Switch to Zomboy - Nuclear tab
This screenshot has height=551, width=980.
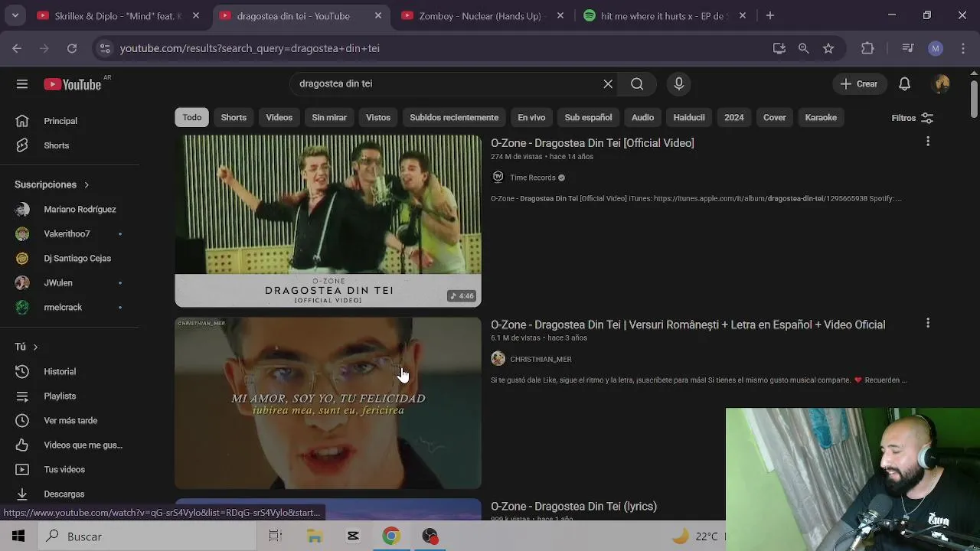click(482, 16)
